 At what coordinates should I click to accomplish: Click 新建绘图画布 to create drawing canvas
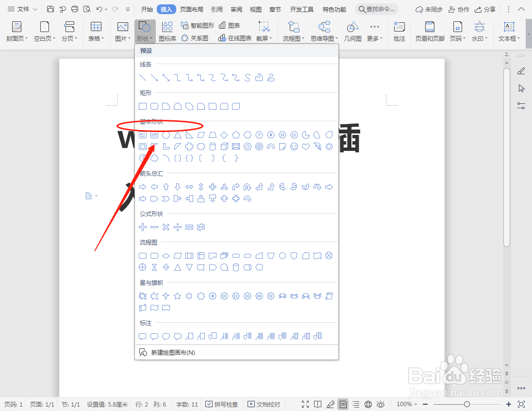(x=173, y=352)
